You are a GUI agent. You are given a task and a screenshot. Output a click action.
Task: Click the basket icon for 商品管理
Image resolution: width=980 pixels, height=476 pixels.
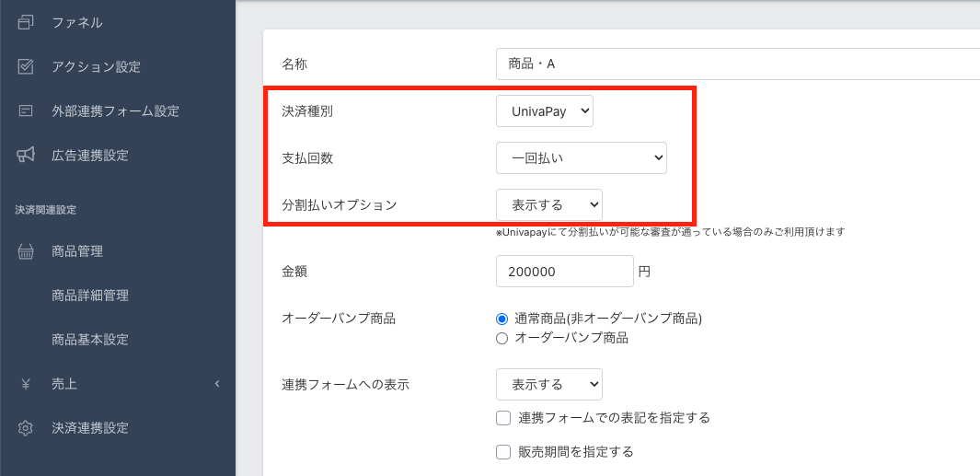coord(26,251)
